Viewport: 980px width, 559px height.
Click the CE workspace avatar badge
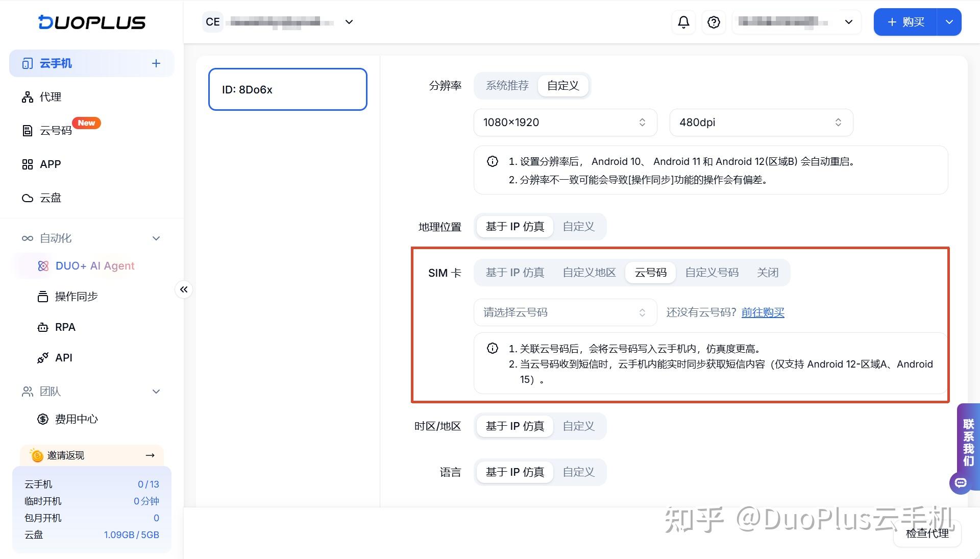point(213,22)
